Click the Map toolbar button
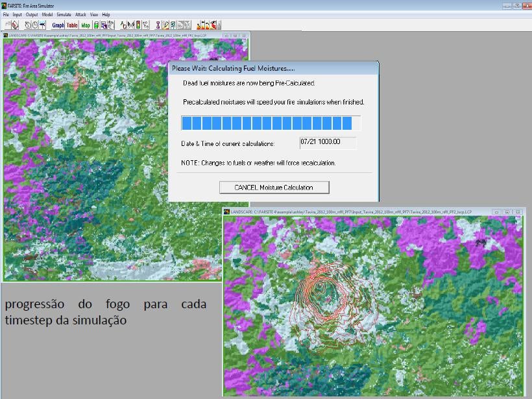The width and height of the screenshot is (532, 399). tap(85, 25)
